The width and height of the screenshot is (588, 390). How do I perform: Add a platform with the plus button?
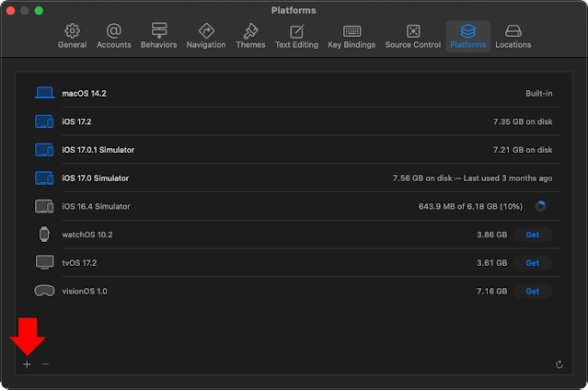[x=27, y=364]
